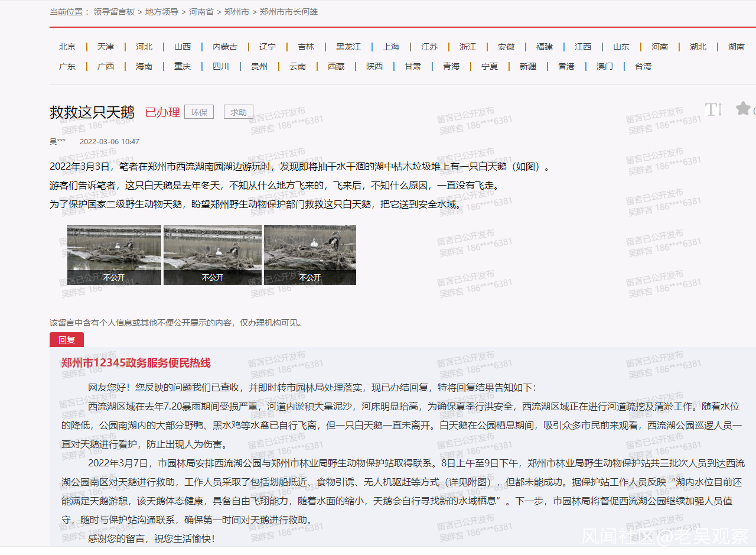Click the 已办理 status label
This screenshot has width=756, height=555.
click(x=162, y=112)
